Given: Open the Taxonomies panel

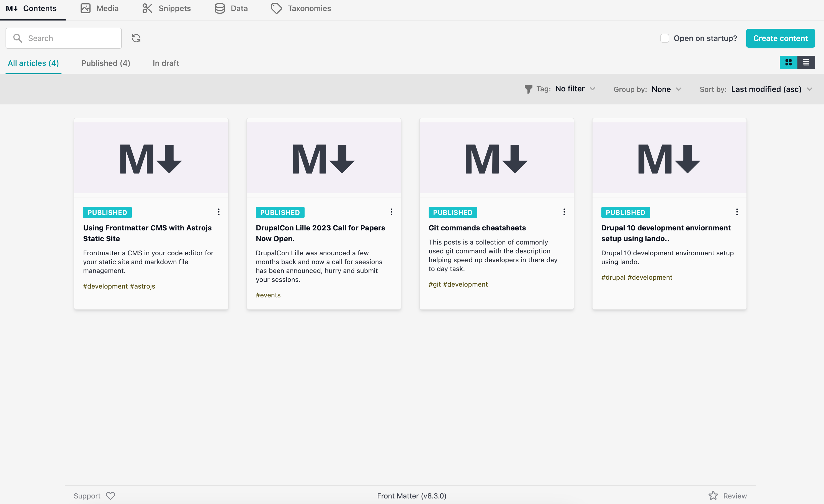Looking at the screenshot, I should pyautogui.click(x=300, y=8).
